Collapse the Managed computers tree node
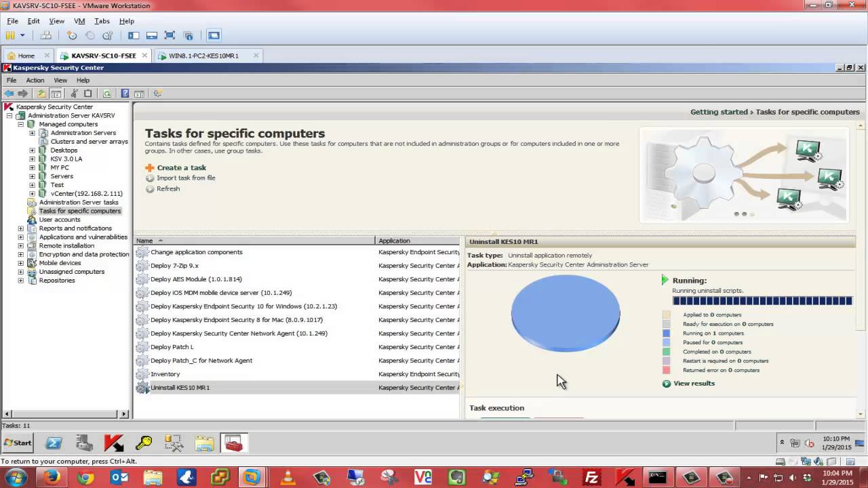The width and height of the screenshot is (868, 488). (x=21, y=124)
